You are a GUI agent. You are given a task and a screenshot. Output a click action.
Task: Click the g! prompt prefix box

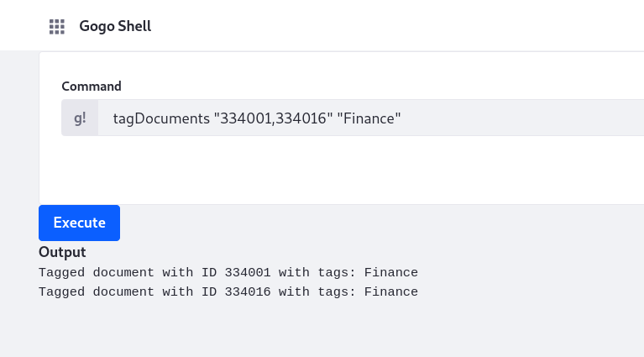point(80,118)
